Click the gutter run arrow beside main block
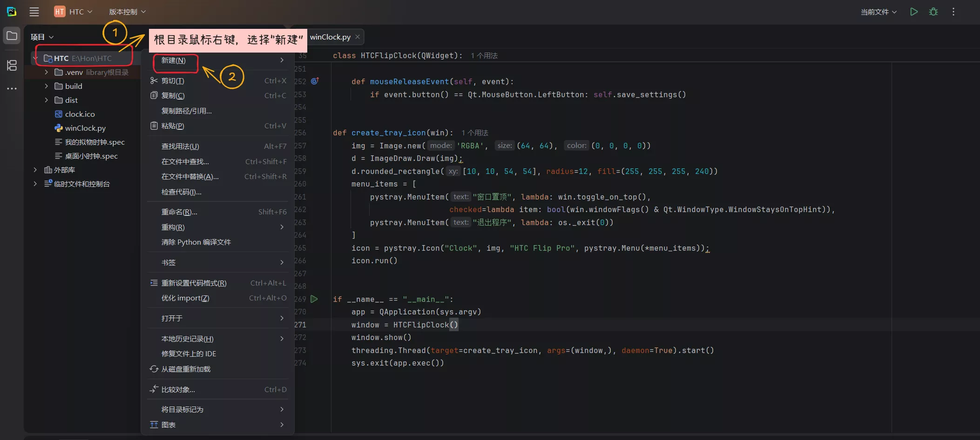The width and height of the screenshot is (980, 440). tap(314, 299)
